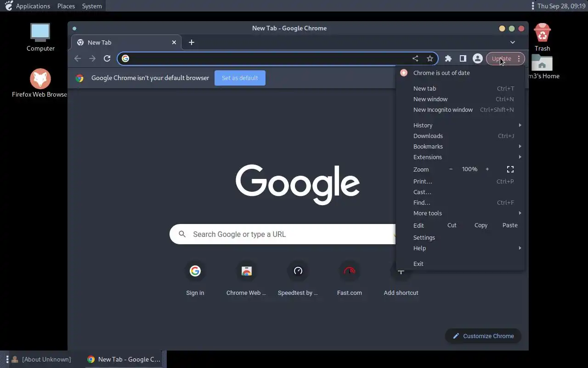Bookmark this tab with the star icon

[x=430, y=58]
